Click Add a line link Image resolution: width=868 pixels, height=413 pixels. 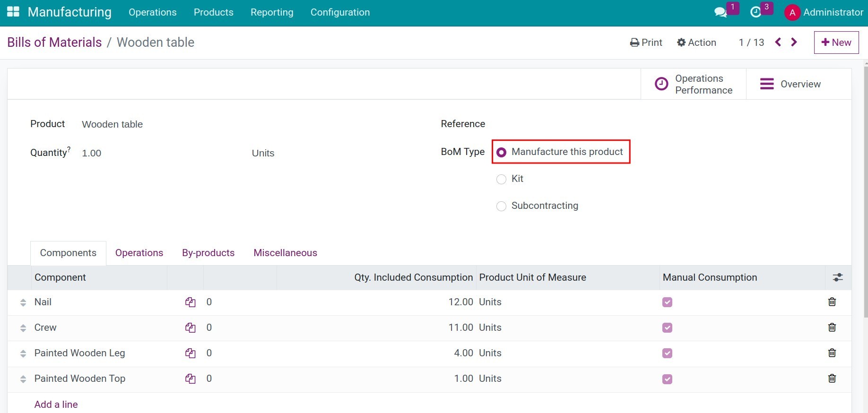point(56,404)
